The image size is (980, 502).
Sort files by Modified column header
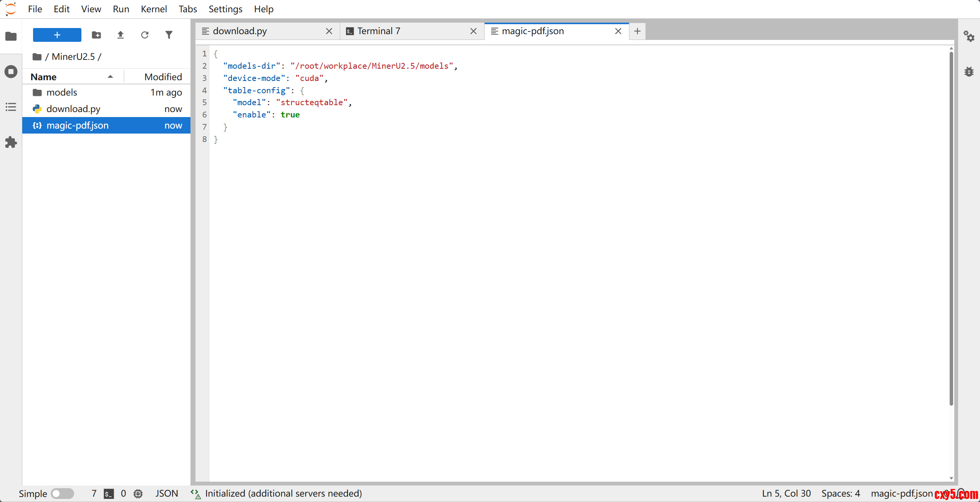[163, 77]
